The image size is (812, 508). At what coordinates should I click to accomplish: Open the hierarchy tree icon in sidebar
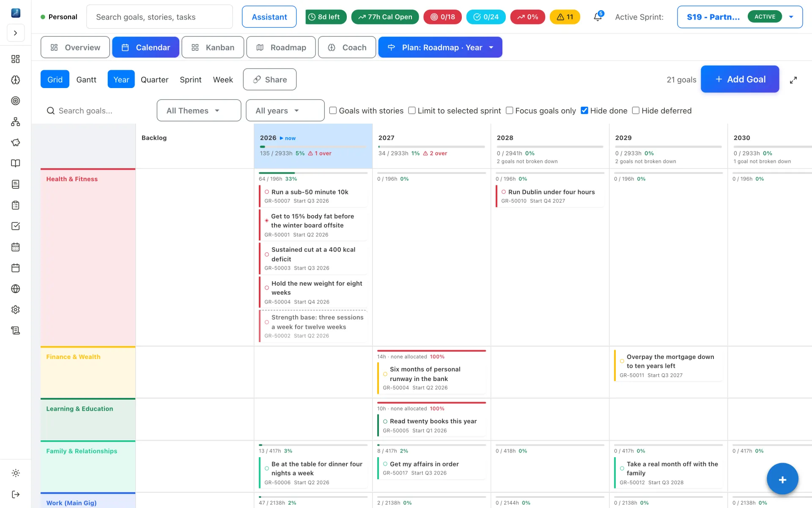16,121
